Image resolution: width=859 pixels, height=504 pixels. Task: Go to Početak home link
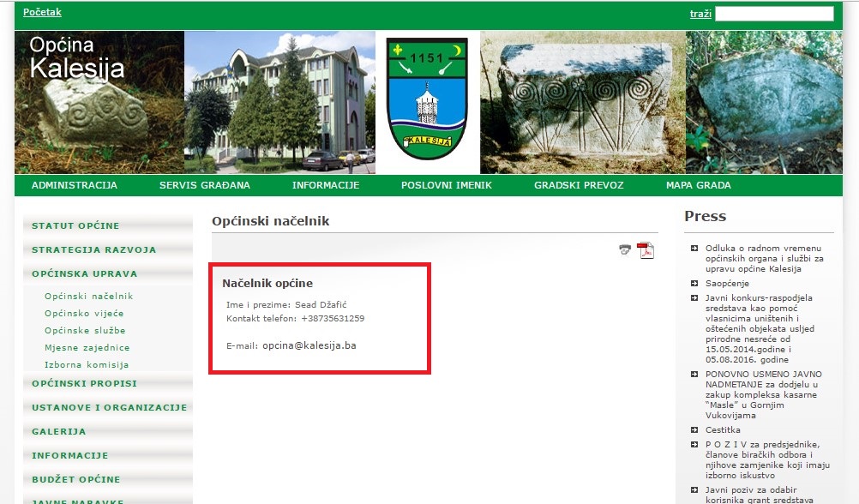(x=42, y=13)
